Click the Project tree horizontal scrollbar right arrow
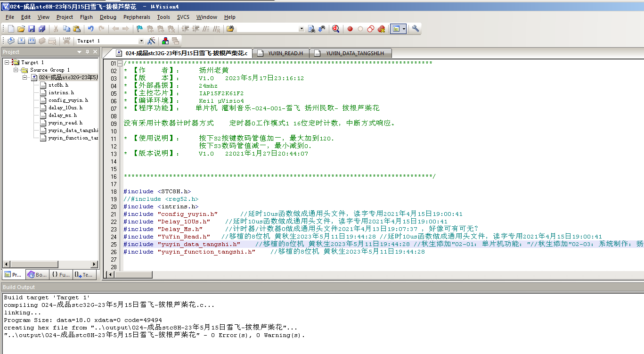Image resolution: width=644 pixels, height=354 pixels. (x=94, y=264)
